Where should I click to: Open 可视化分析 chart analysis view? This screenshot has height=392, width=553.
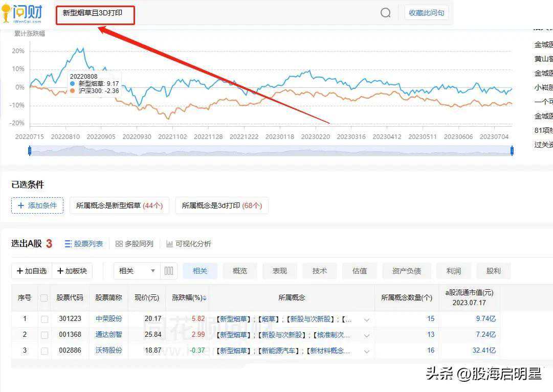coord(189,244)
